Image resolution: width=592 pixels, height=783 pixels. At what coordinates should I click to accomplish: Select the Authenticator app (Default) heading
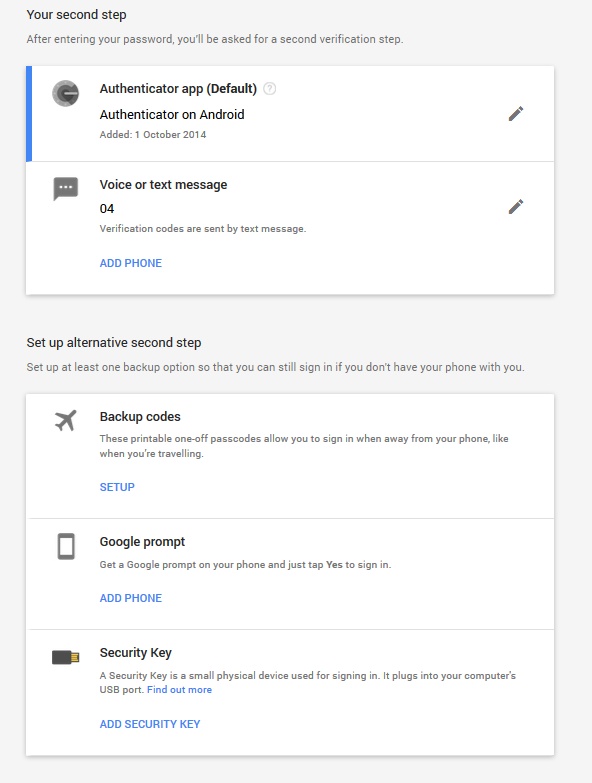pyautogui.click(x=178, y=88)
